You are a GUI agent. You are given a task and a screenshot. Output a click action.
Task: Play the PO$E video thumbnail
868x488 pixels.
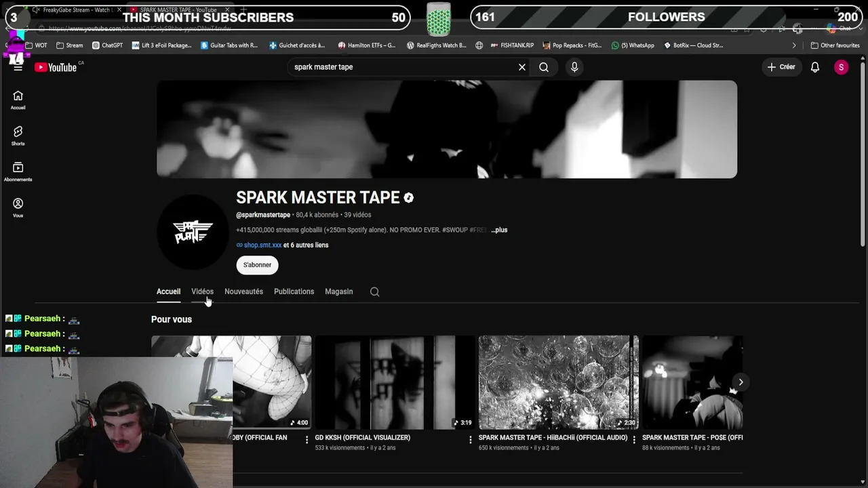[692, 382]
